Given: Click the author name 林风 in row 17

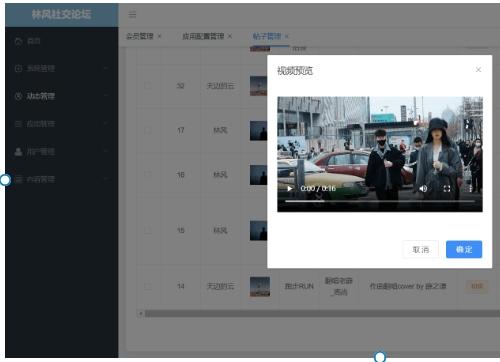Looking at the screenshot, I should point(220,130).
